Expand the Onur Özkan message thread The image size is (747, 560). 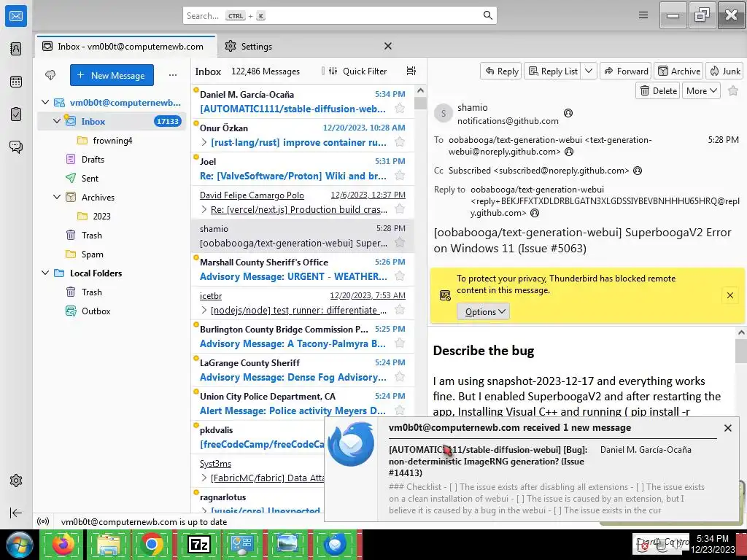[204, 142]
